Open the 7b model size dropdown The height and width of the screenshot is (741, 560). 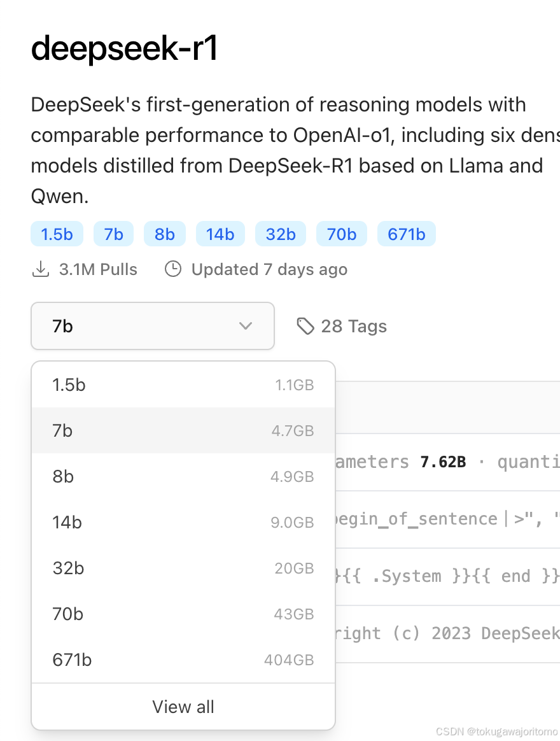[x=153, y=326]
